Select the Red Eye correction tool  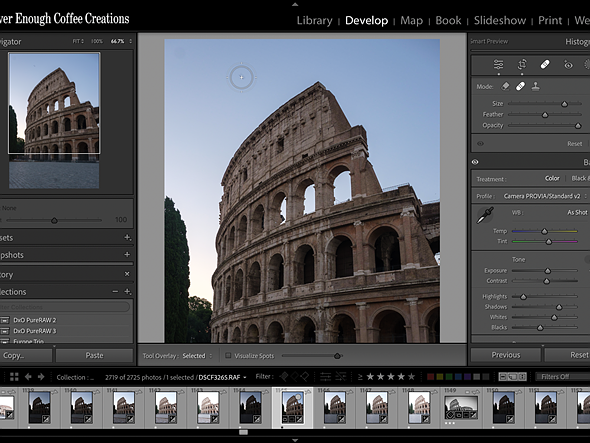point(568,65)
